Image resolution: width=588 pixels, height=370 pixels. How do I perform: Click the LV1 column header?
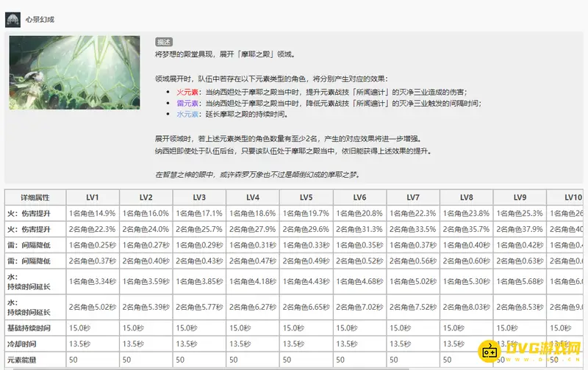pos(93,197)
